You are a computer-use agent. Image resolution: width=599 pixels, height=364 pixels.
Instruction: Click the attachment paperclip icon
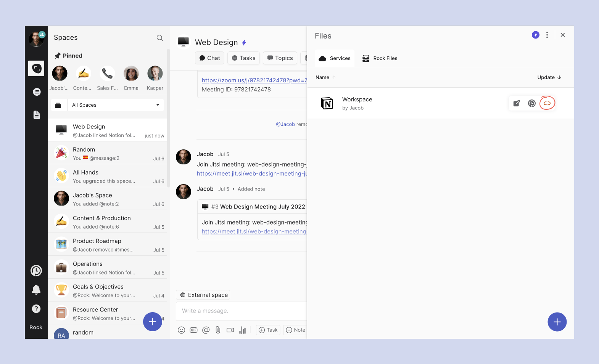click(x=218, y=330)
